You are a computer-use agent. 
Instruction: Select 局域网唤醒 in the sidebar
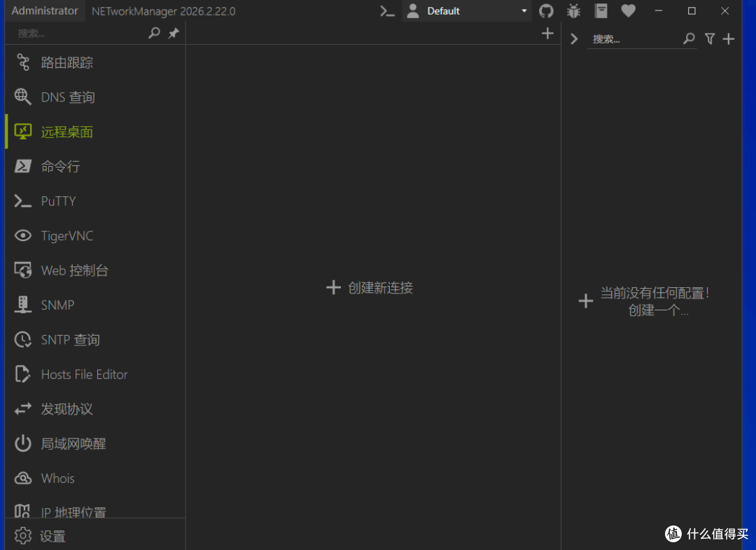[95, 444]
